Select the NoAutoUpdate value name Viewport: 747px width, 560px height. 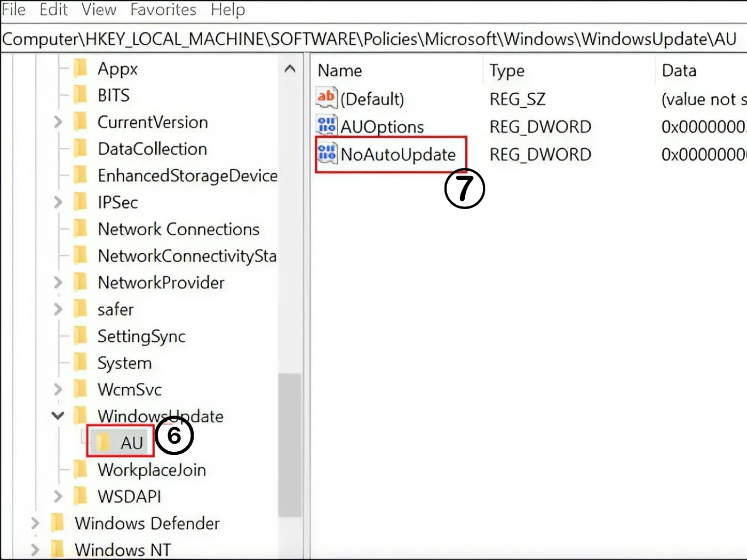pos(398,155)
